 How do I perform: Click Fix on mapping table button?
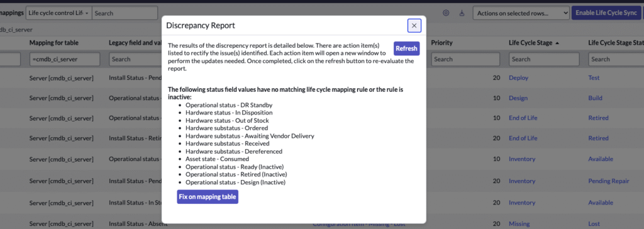coord(208,196)
